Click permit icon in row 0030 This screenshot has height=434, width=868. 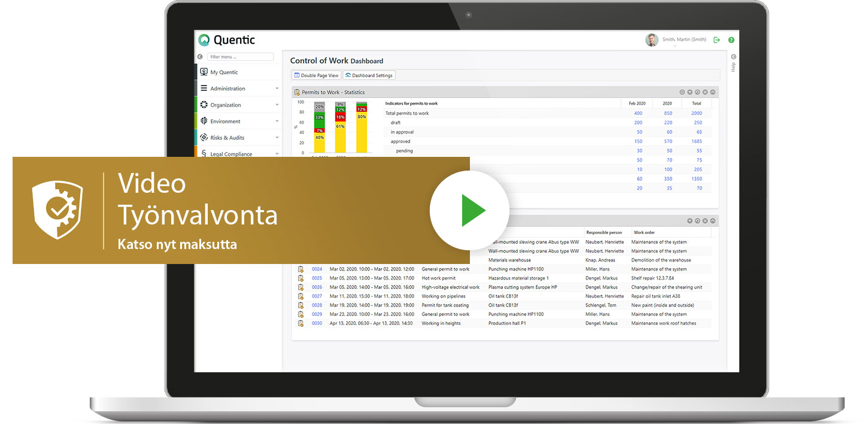[x=301, y=323]
